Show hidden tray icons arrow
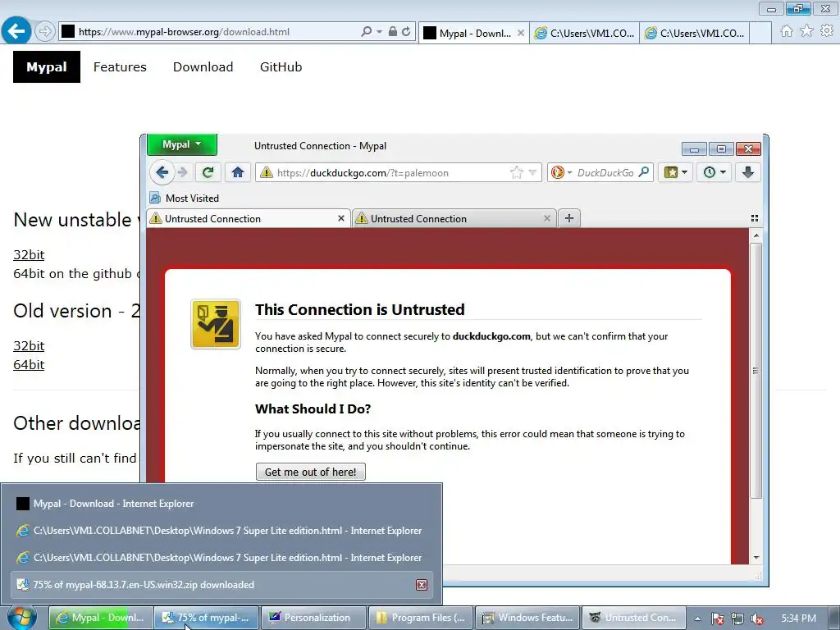This screenshot has width=840, height=630. click(x=697, y=619)
